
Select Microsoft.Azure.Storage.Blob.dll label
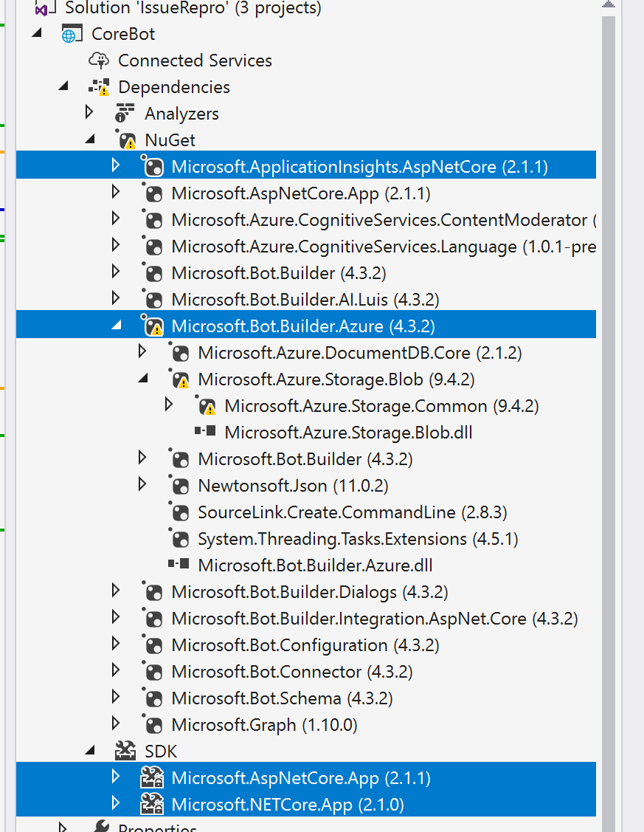(x=348, y=433)
